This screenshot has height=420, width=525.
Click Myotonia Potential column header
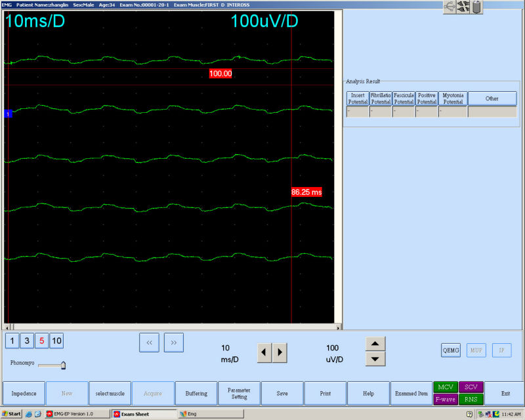453,98
